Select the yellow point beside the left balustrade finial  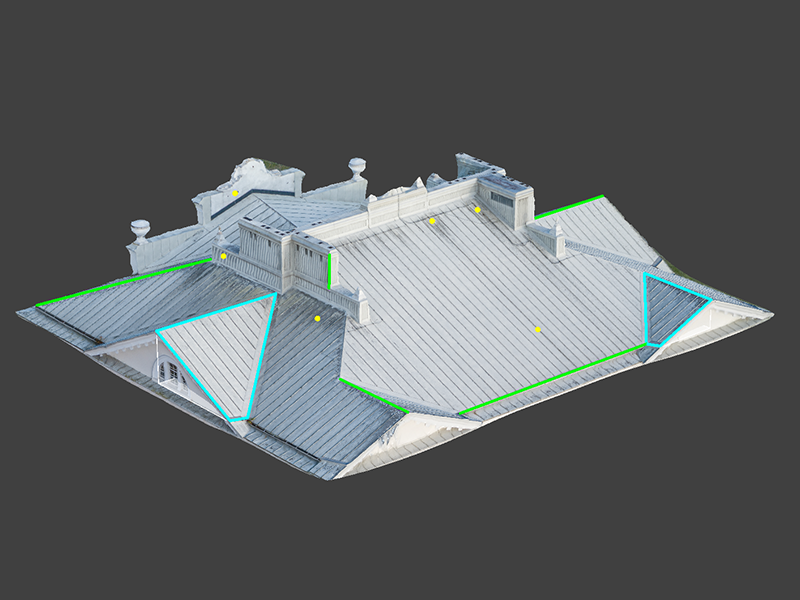tap(223, 256)
